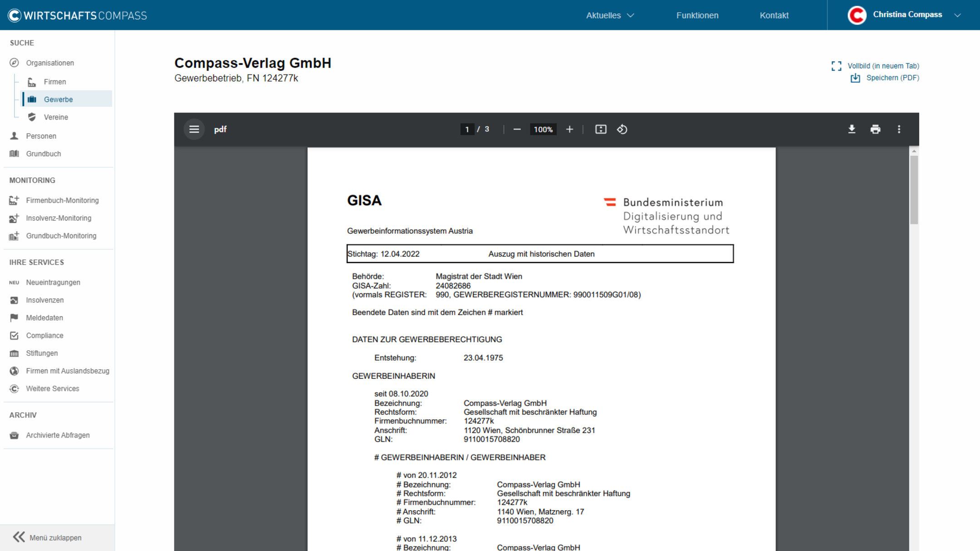Switch to the Gewerbe search section
Screen dimensions: 980x551
point(59,99)
